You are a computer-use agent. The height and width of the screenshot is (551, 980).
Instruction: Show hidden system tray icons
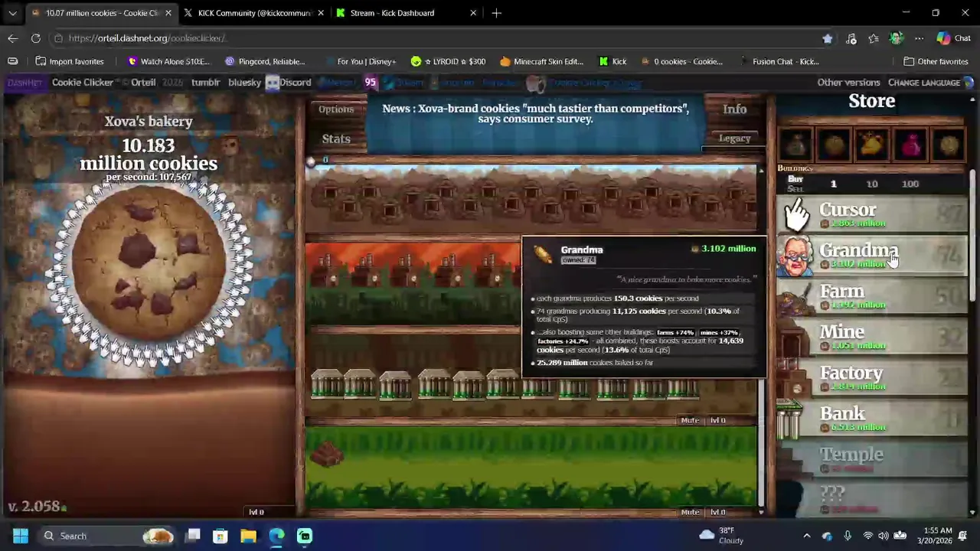806,536
